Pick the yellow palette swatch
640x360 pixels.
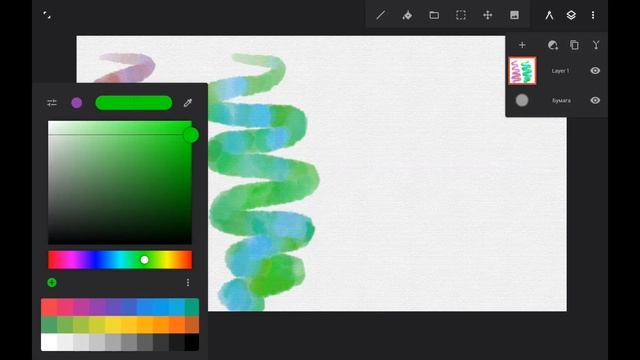(x=113, y=324)
